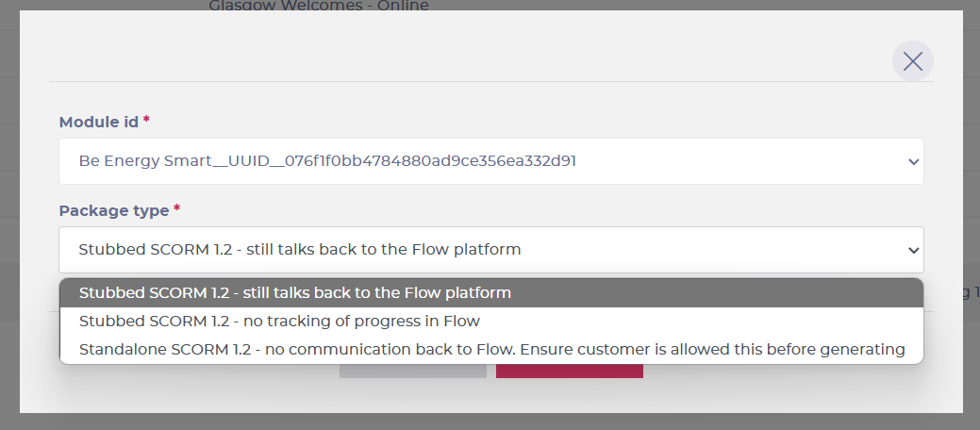The image size is (980, 430).
Task: Close the dialog with the X icon
Action: point(912,61)
